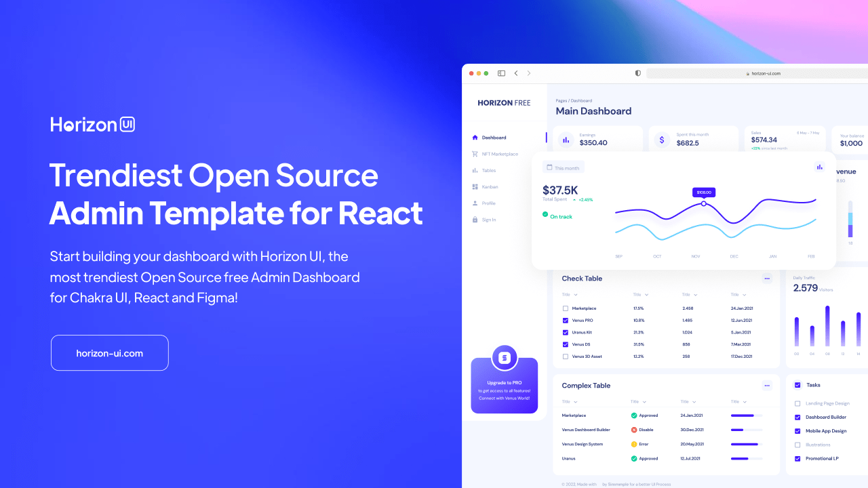Open Kanban using its board icon
Image resolution: width=868 pixels, height=488 pixels.
[x=475, y=186]
